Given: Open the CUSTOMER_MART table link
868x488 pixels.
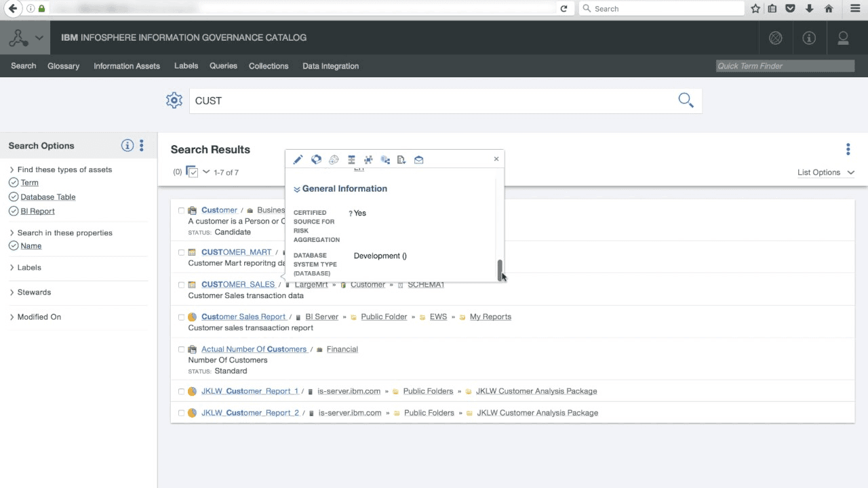Looking at the screenshot, I should [236, 252].
